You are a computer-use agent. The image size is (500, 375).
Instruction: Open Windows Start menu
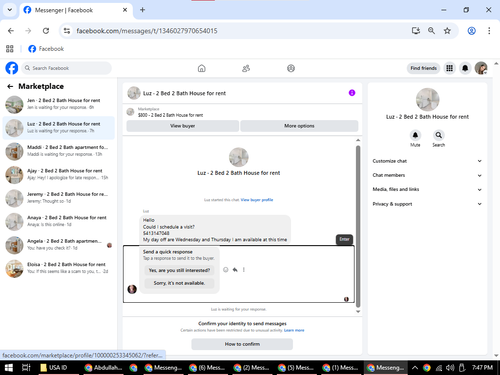tap(9, 368)
